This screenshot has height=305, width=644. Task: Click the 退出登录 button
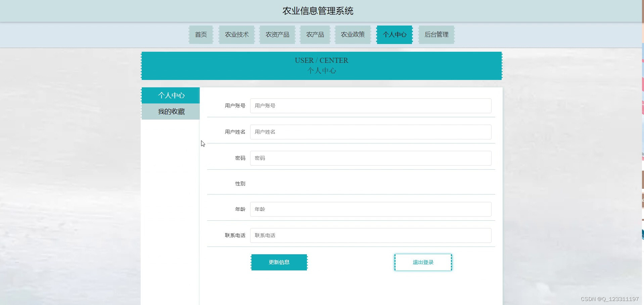(x=423, y=262)
